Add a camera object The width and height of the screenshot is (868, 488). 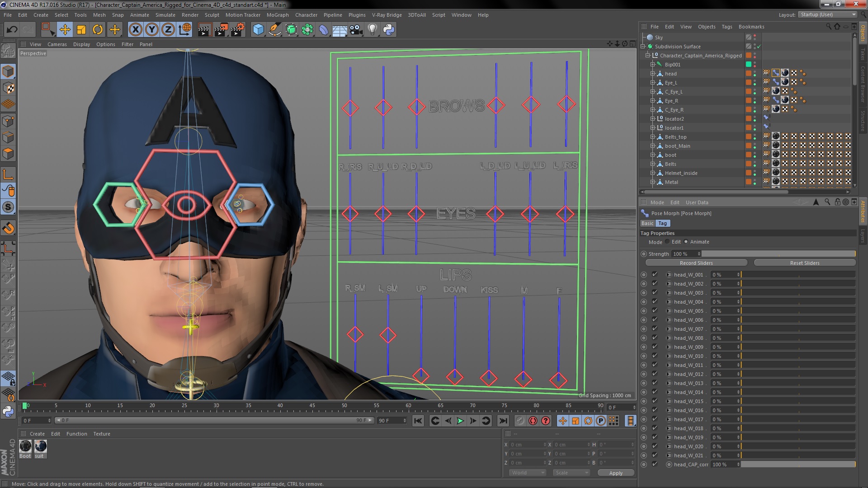356,30
